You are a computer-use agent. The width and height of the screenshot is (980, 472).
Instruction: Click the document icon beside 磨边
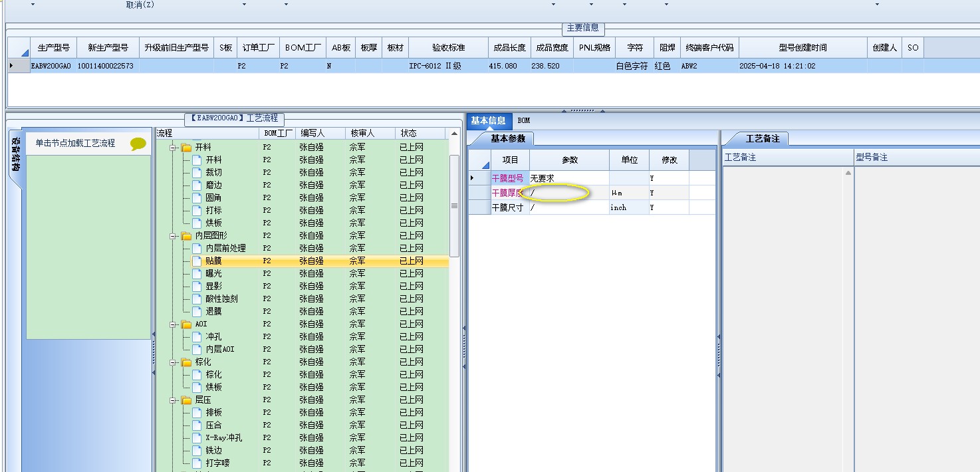(x=197, y=185)
